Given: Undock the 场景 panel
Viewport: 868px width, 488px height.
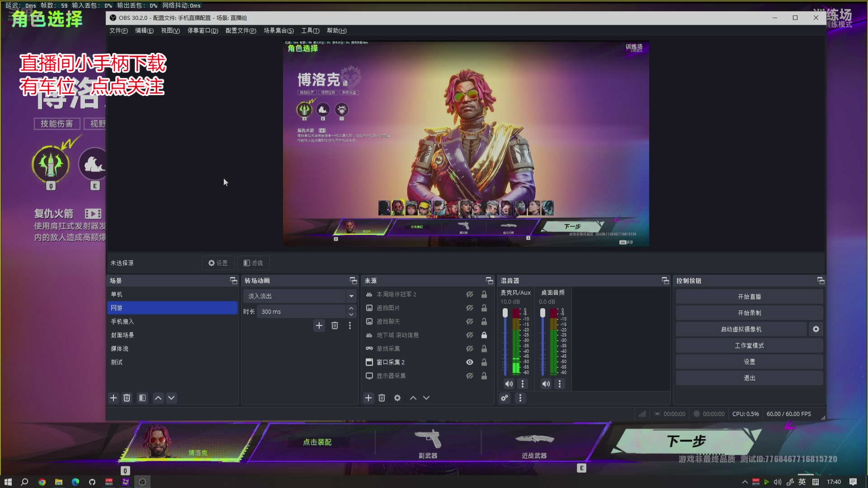Looking at the screenshot, I should click(x=234, y=281).
